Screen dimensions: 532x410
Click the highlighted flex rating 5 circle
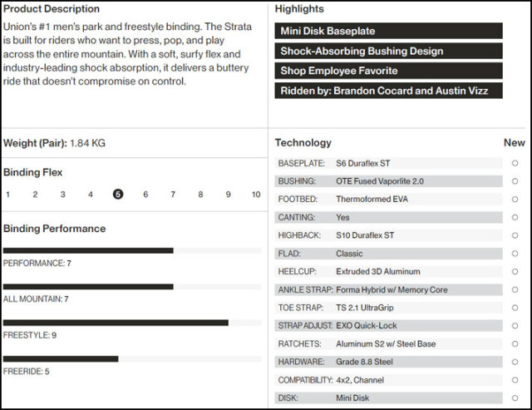click(118, 194)
